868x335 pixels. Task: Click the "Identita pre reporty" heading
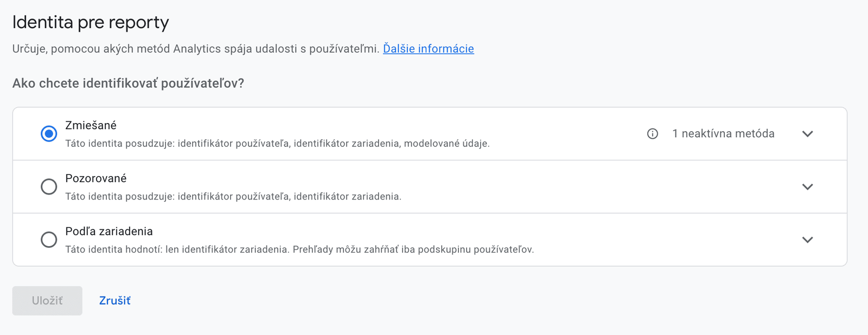[x=91, y=22]
